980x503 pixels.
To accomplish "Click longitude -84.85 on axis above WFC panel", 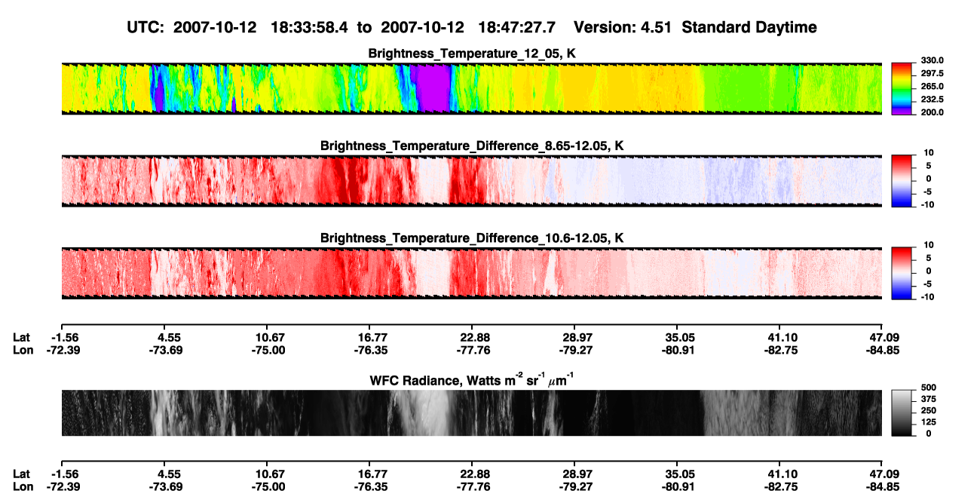I will pyautogui.click(x=884, y=351).
